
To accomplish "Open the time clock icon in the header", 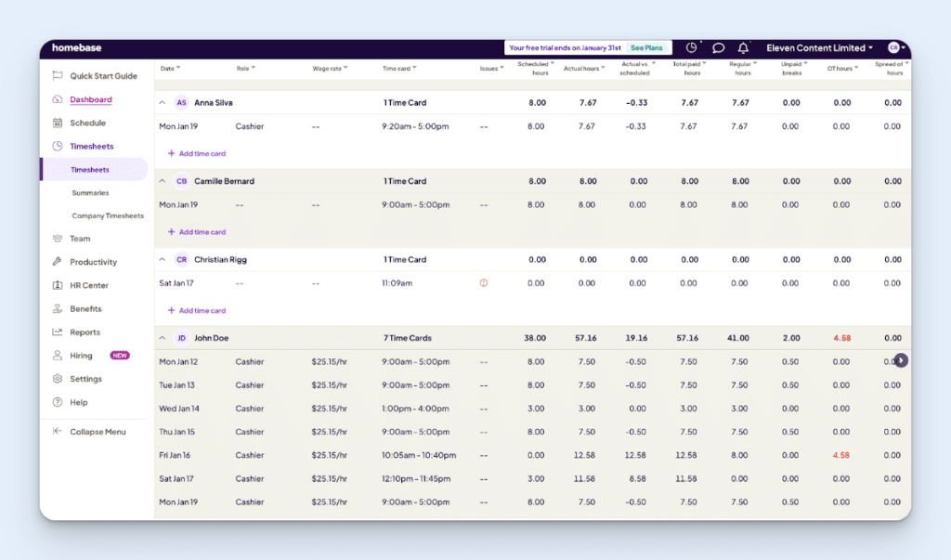I will click(x=693, y=47).
